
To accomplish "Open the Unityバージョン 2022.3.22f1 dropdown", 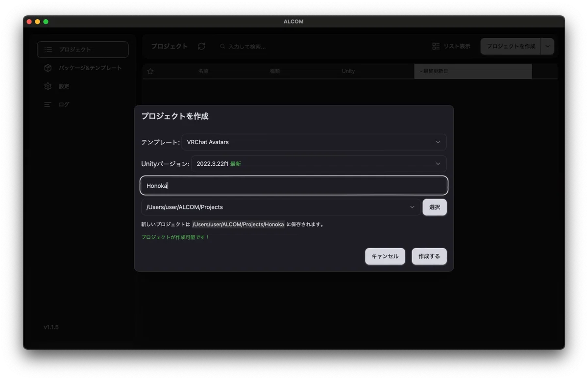I will tap(318, 164).
